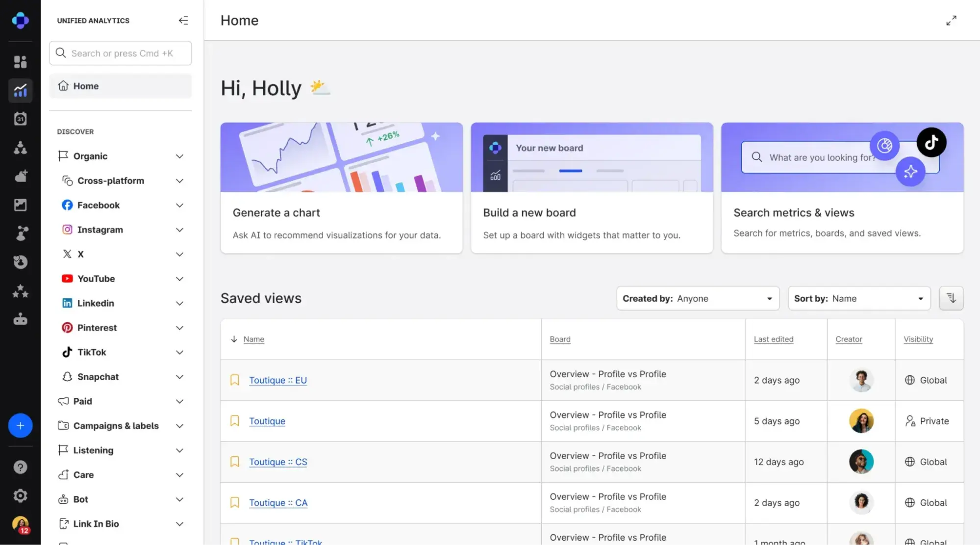Expand the TikTok section in sidebar
The height and width of the screenshot is (545, 980).
pos(179,352)
